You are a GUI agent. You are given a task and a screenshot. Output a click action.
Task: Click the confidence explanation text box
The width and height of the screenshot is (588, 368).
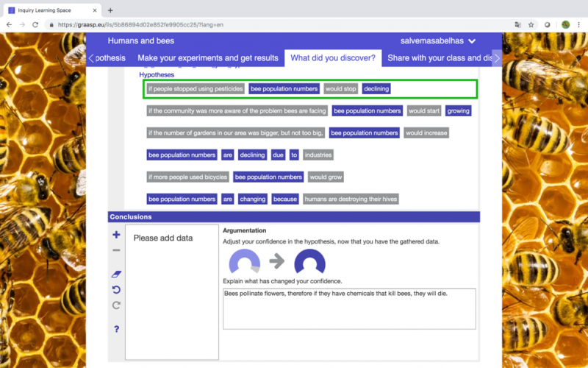pyautogui.click(x=349, y=308)
